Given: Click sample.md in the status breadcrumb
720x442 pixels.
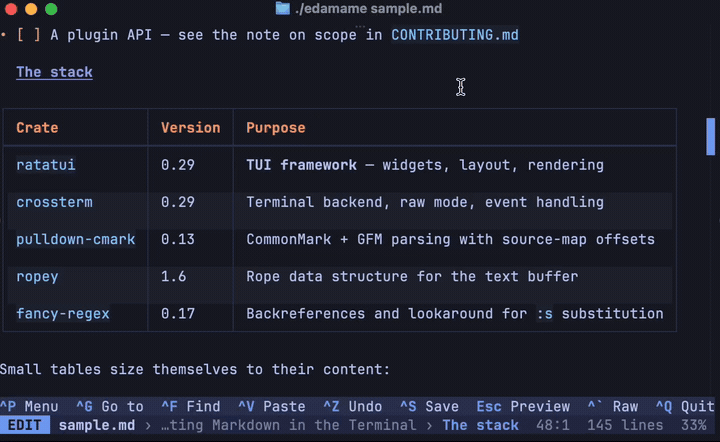Looking at the screenshot, I should [97, 425].
